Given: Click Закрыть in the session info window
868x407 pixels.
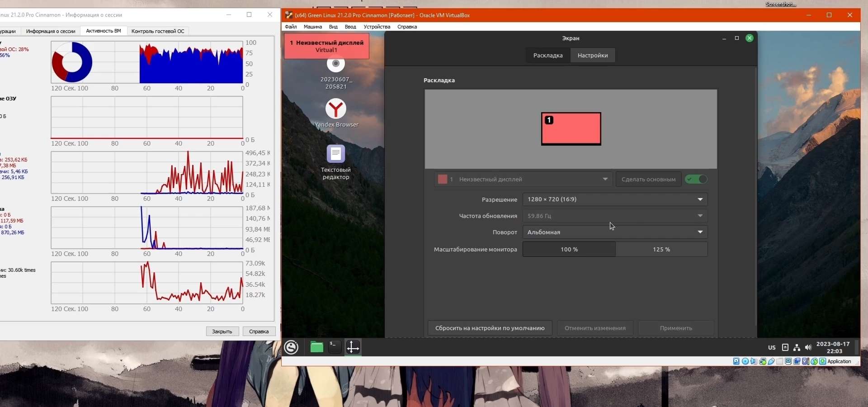Looking at the screenshot, I should point(222,331).
